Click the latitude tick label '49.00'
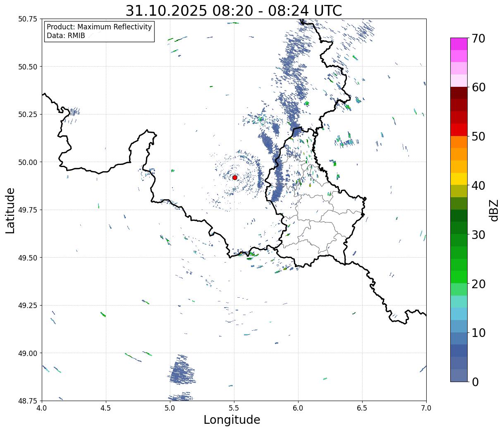 [x=27, y=353]
